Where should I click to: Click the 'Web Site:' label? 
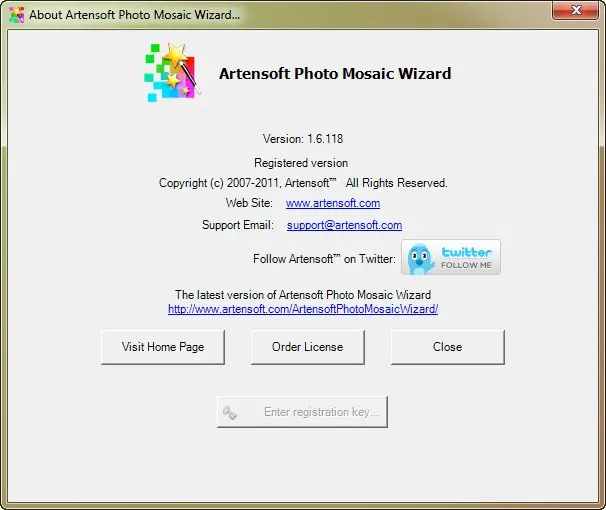click(x=249, y=203)
